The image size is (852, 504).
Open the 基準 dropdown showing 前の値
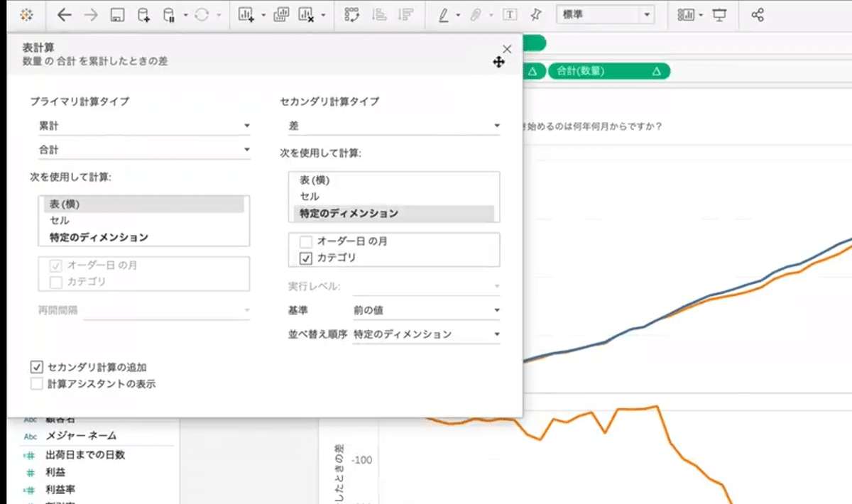426,309
